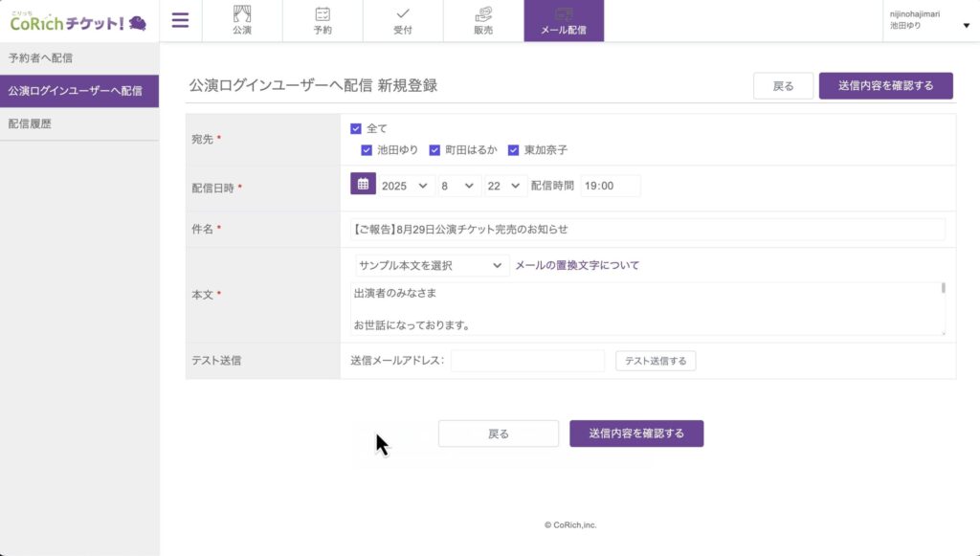980x556 pixels.
Task: Open the 受付 checkmark icon
Action: pyautogui.click(x=403, y=14)
